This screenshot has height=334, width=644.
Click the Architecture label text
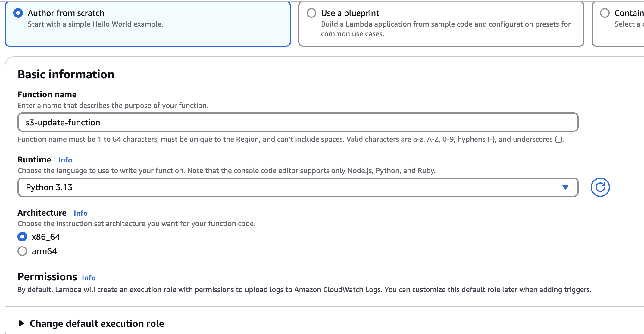click(42, 213)
